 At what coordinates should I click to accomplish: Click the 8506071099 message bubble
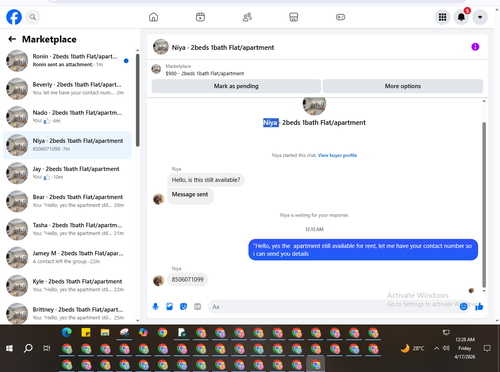pyautogui.click(x=188, y=279)
